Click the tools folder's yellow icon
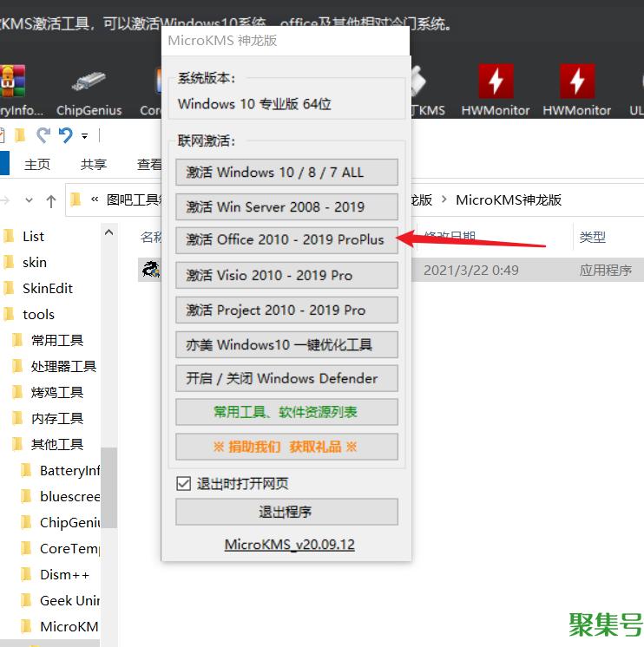 [x=9, y=315]
